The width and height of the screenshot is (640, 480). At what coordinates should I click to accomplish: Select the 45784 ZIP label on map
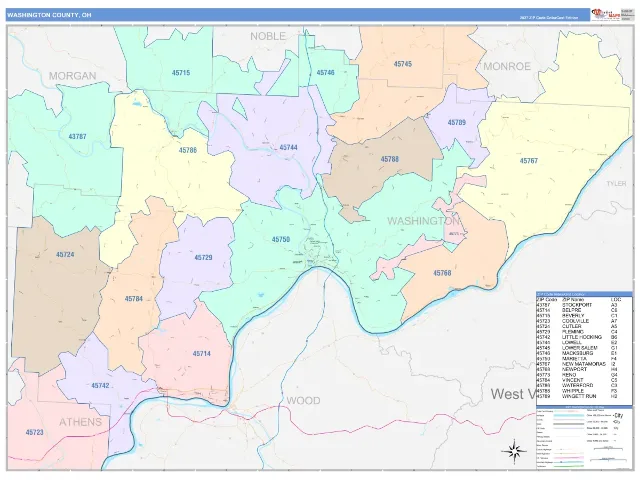[x=133, y=299]
